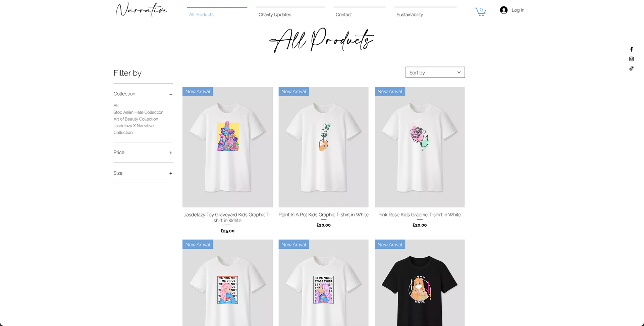Open the shopping cart icon

click(480, 11)
